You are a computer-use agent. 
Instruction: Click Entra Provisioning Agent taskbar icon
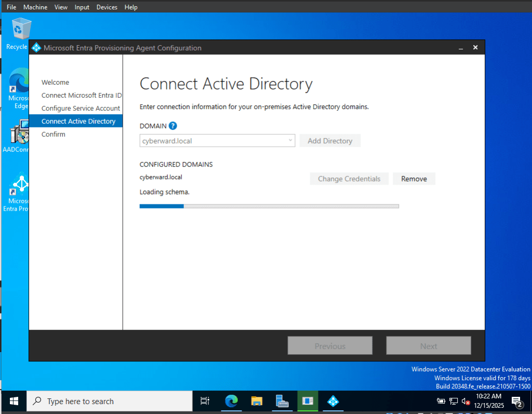click(x=333, y=401)
